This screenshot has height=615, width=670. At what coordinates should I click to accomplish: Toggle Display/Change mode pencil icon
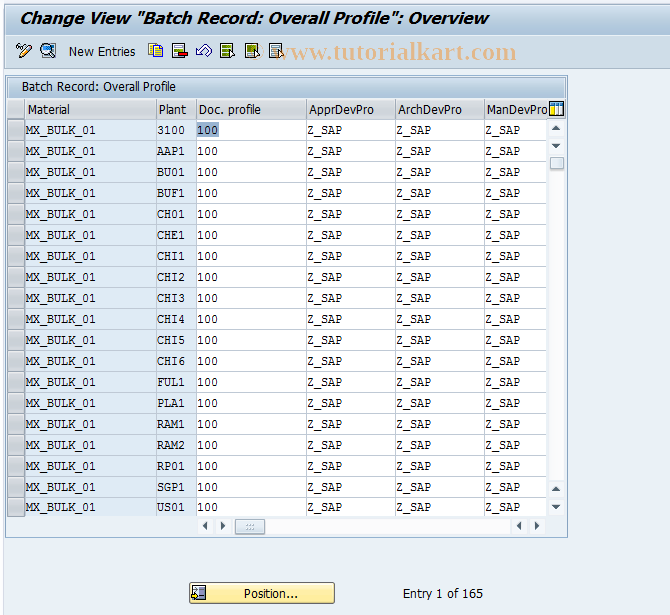point(24,51)
